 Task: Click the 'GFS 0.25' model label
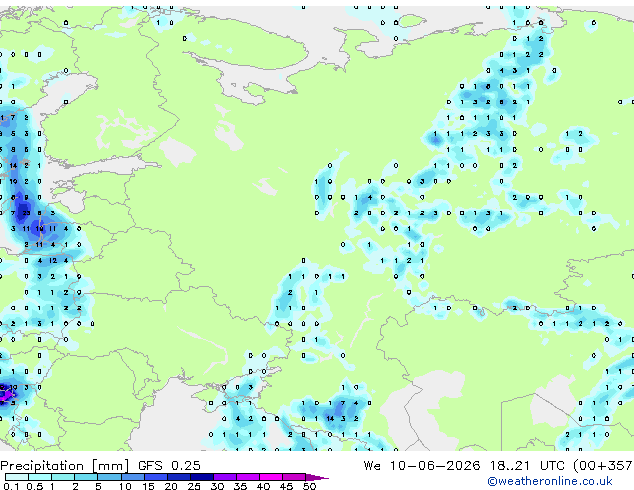pos(169,466)
